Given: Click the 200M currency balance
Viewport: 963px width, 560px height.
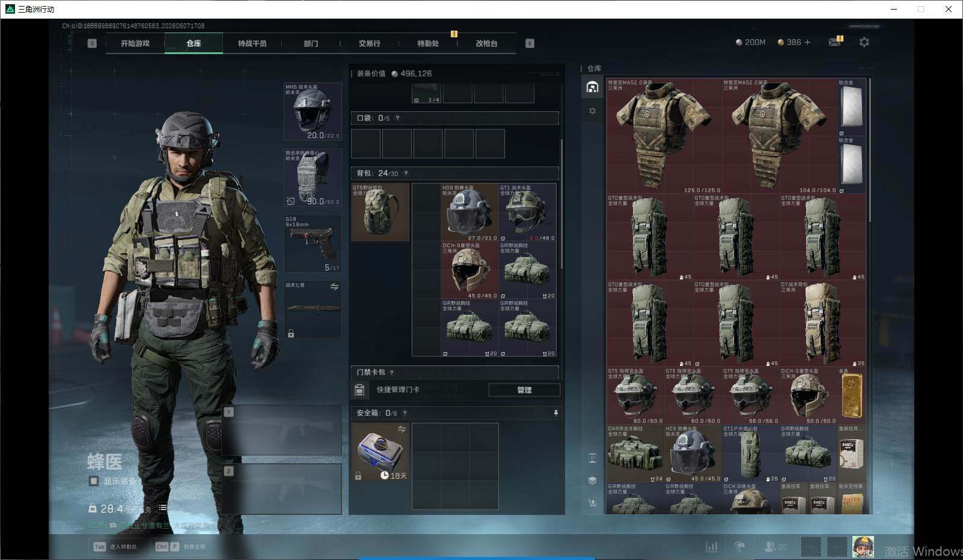Looking at the screenshot, I should pos(751,42).
